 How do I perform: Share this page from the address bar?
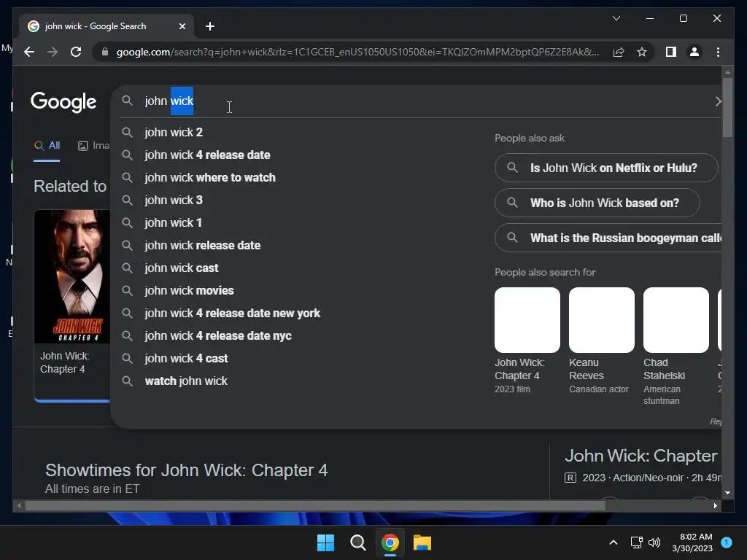pyautogui.click(x=619, y=52)
